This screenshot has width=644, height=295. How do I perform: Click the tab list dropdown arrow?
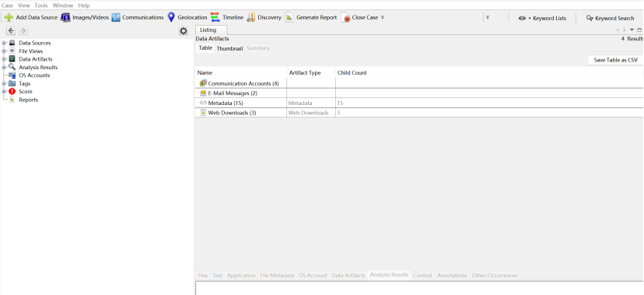tap(632, 30)
